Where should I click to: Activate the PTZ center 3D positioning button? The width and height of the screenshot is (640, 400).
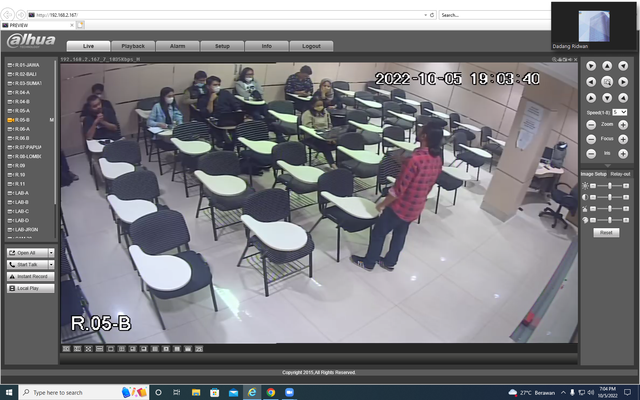[607, 82]
